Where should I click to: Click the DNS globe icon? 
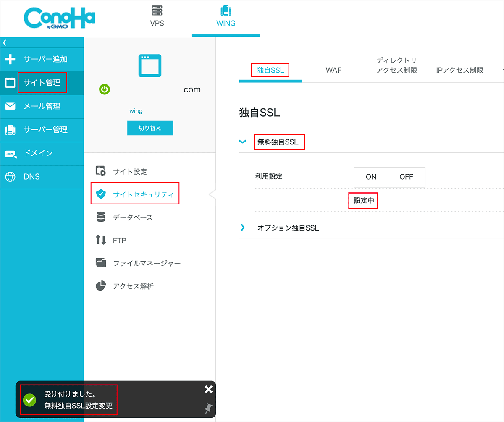[10, 177]
